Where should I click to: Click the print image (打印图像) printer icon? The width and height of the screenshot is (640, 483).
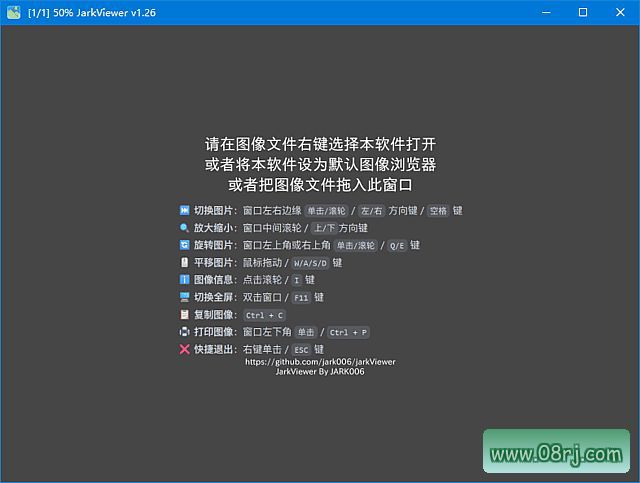click(184, 332)
